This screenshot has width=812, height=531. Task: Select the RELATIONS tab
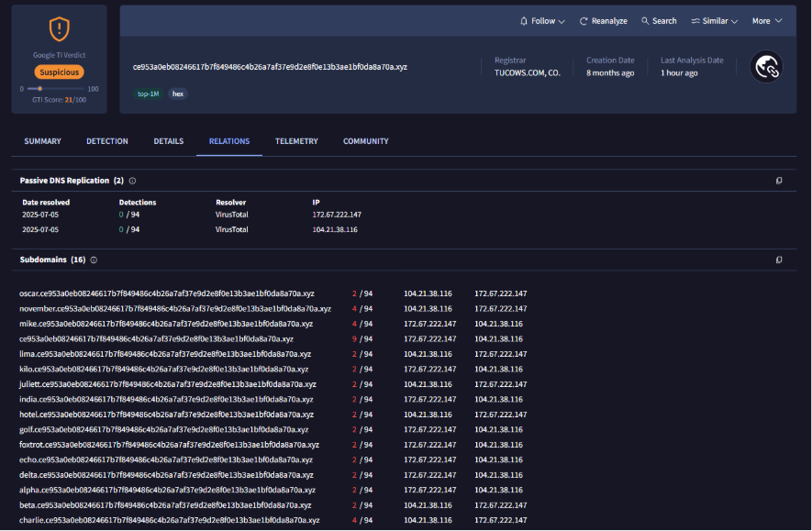click(x=228, y=141)
